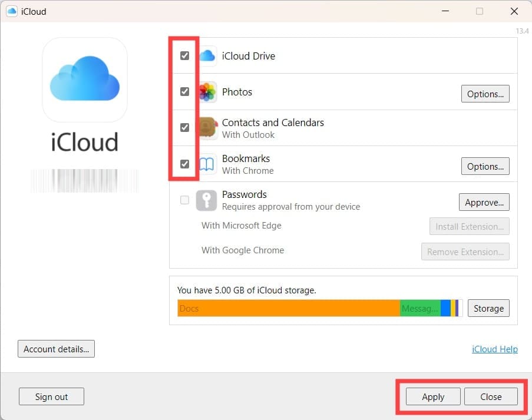
Task: Click the iCloud Drive cloud icon
Action: point(207,55)
